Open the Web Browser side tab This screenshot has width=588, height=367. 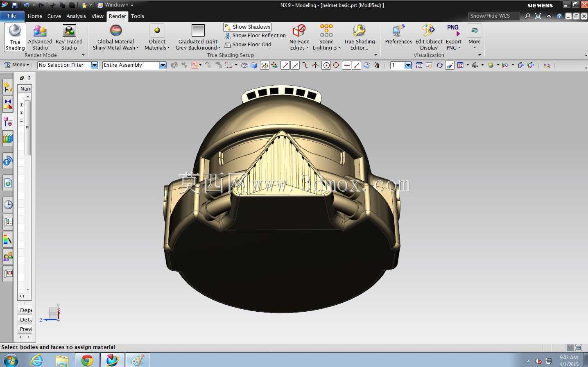pos(8,183)
